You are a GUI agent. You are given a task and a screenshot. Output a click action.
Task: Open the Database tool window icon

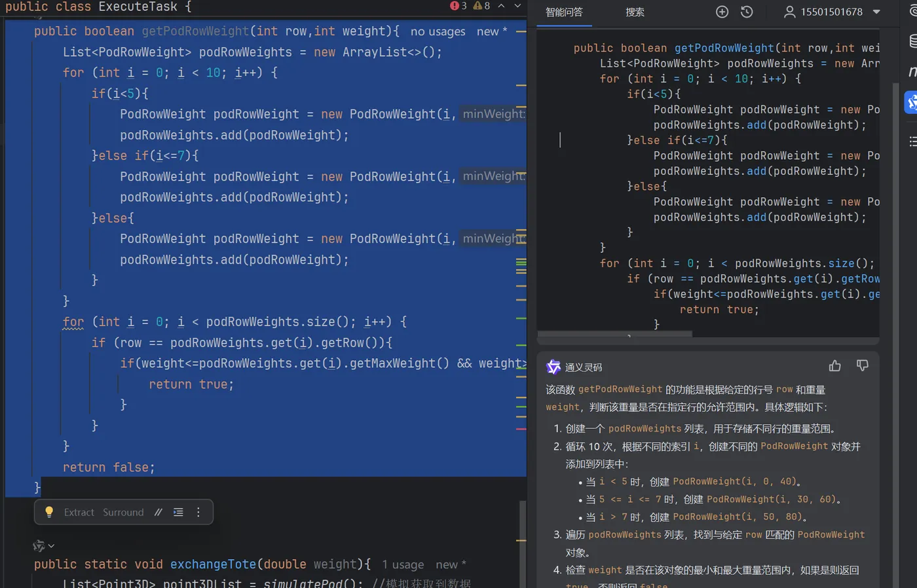click(x=912, y=41)
